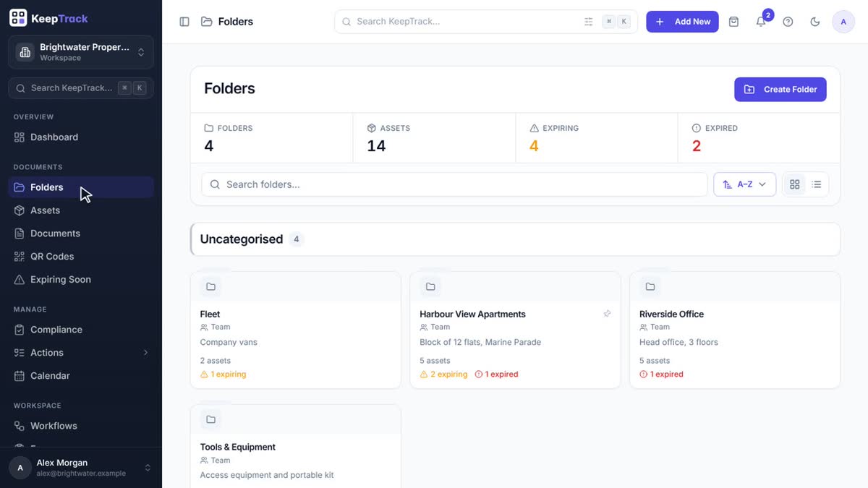
Task: Click the KeepTrack logo icon
Action: point(18,18)
